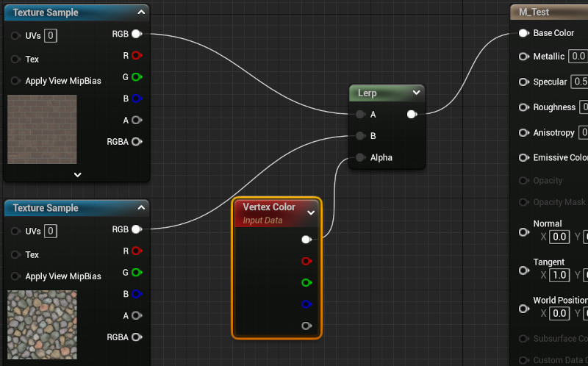
Task: Click the red R pin on Vertex Color
Action: tap(306, 261)
